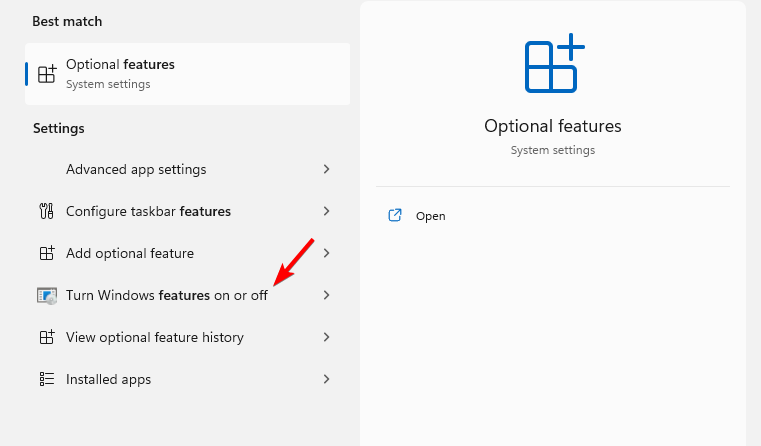
Task: Expand the View optional feature history chevron
Action: [x=326, y=337]
